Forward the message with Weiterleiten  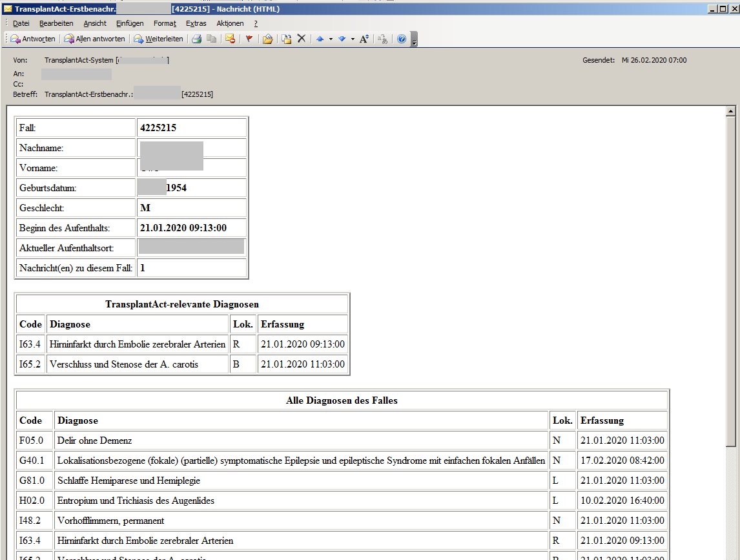pos(158,39)
